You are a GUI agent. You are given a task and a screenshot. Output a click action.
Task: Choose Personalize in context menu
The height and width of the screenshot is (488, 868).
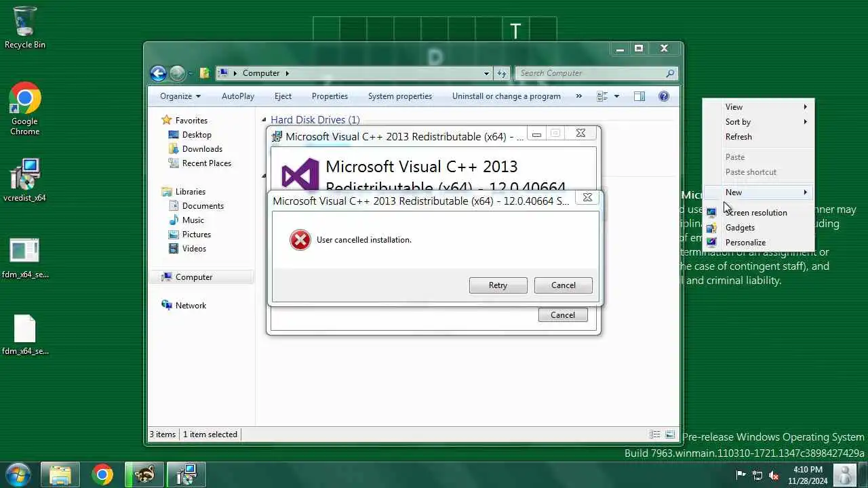[758, 243]
